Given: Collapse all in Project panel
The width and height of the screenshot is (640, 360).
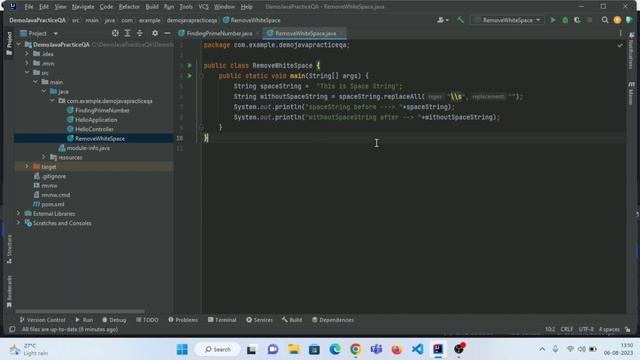Looking at the screenshot, I should pos(140,33).
